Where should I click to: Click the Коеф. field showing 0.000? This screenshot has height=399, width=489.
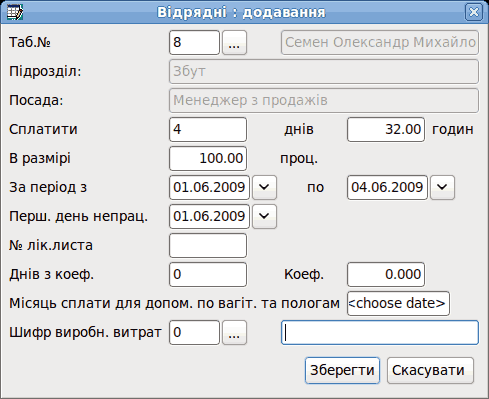386,274
